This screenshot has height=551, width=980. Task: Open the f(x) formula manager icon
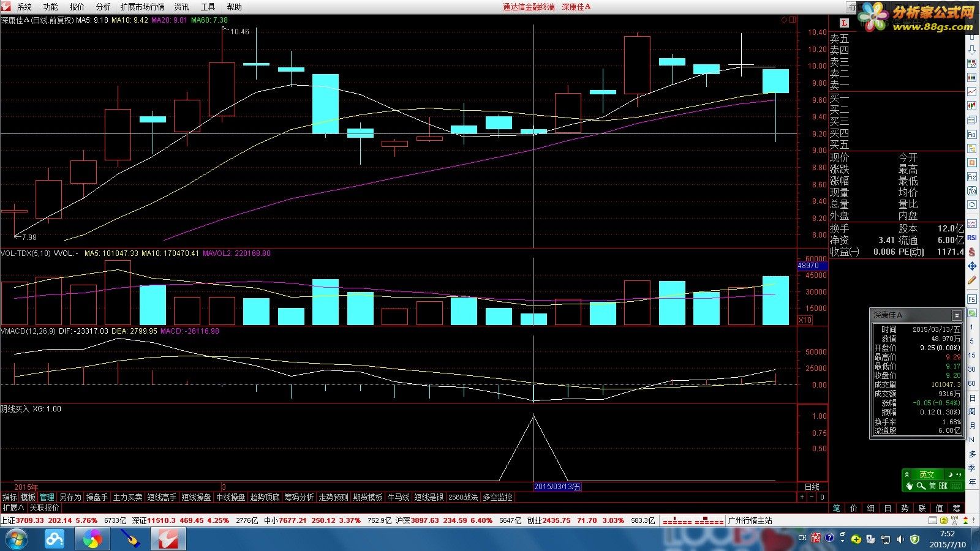[972, 191]
